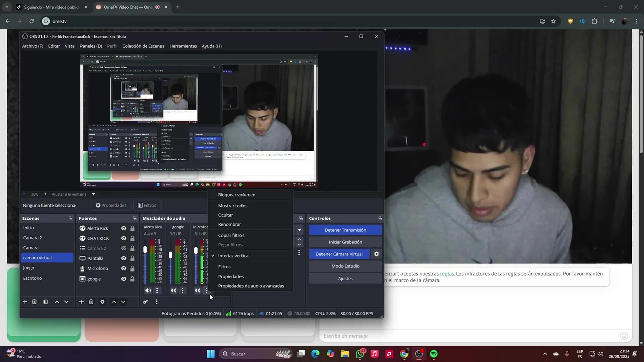
Task: Unlock the Alerta Kick source
Action: tap(132, 228)
